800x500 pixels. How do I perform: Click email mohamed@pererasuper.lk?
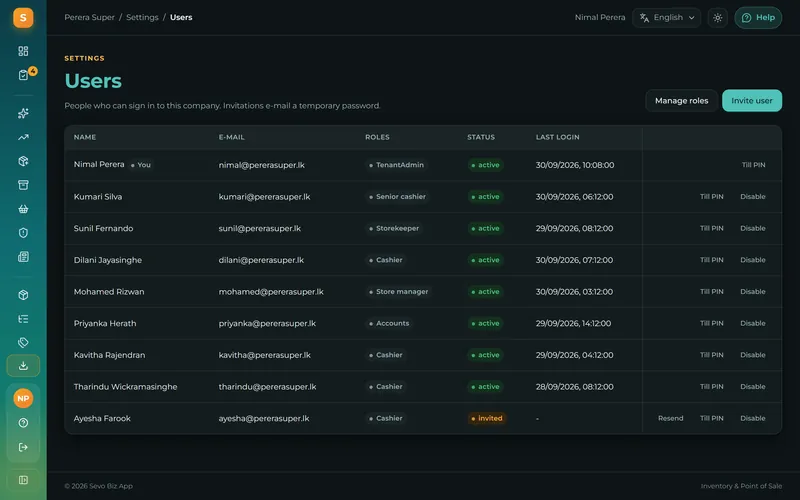pos(271,291)
